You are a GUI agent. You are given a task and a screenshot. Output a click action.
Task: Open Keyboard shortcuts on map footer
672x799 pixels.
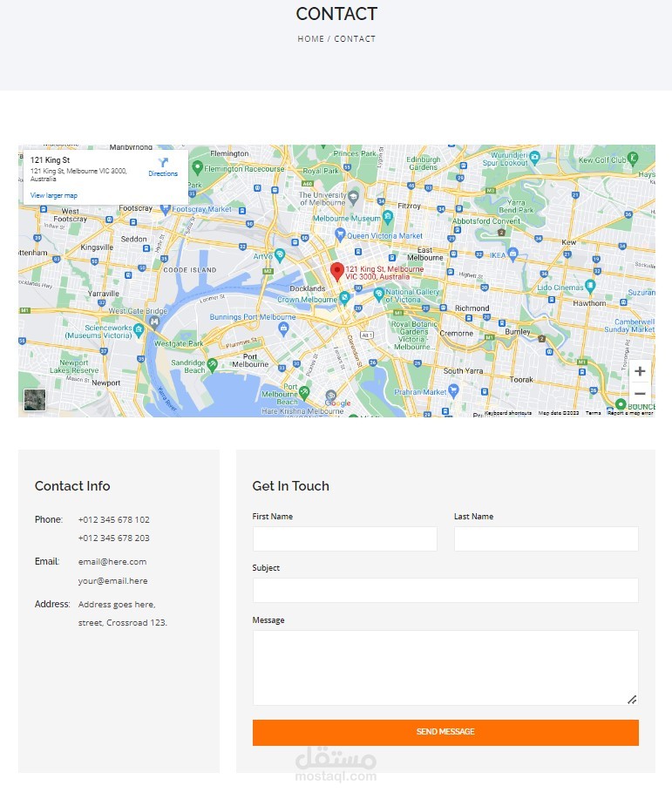click(508, 413)
